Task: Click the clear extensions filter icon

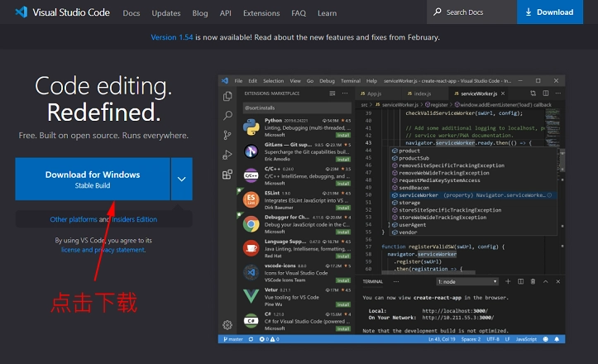Action: (x=332, y=93)
